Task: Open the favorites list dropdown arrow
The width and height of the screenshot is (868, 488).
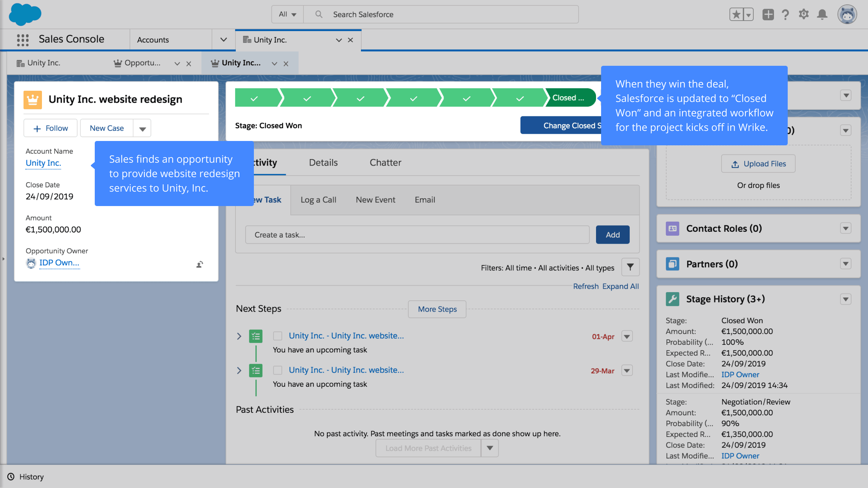Action: (x=749, y=14)
